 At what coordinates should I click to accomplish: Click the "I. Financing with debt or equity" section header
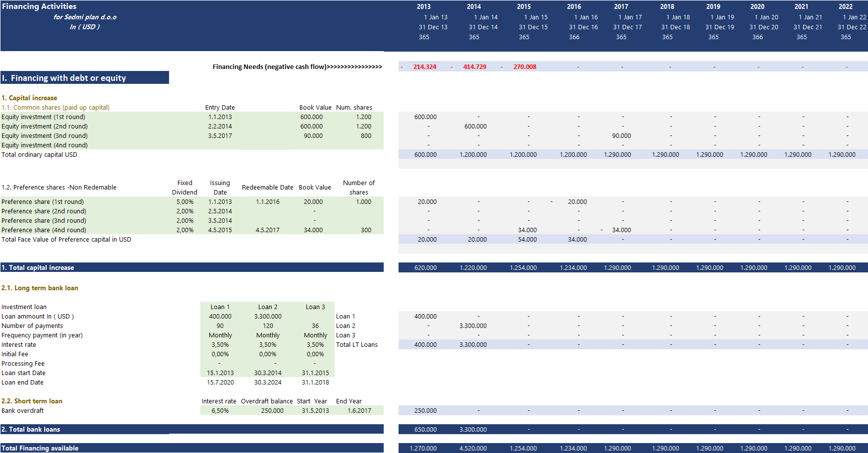(64, 78)
